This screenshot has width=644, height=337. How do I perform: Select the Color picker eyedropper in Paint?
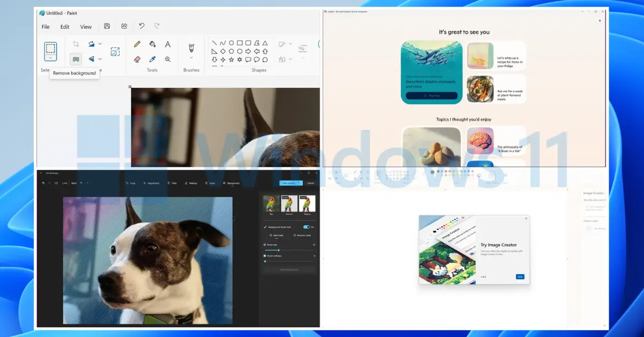click(152, 59)
